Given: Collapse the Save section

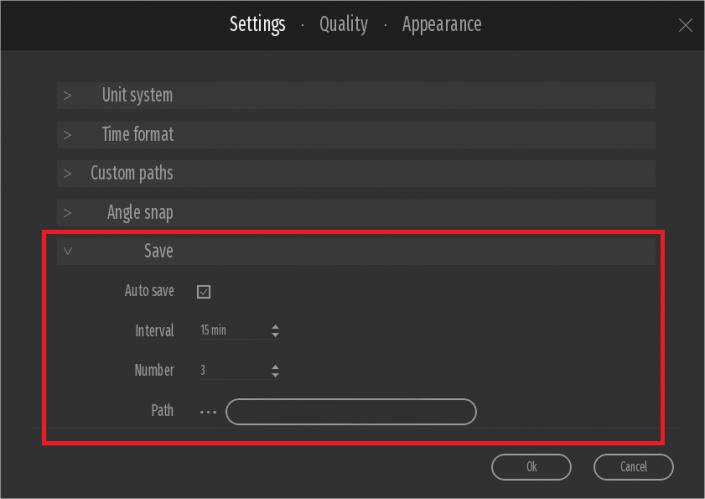Looking at the screenshot, I should pos(158,251).
